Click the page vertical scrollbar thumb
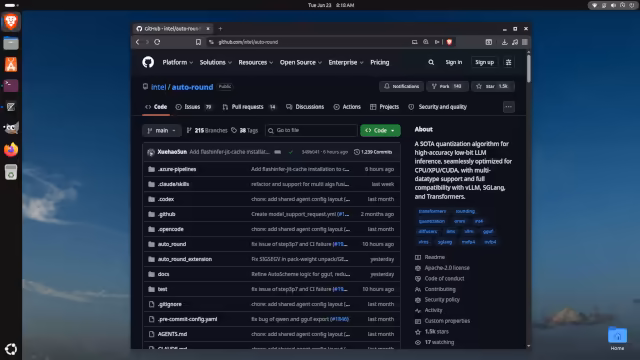The image size is (640, 360). (529, 68)
